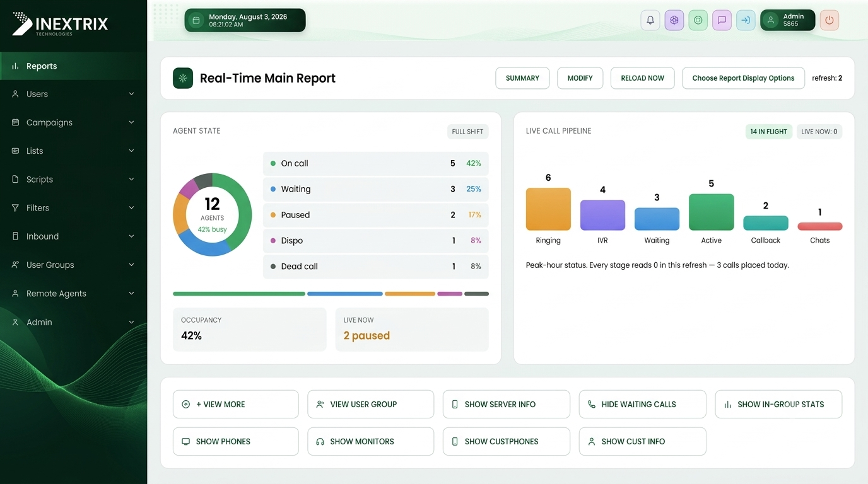Select Inbound in the sidebar
Image resolution: width=868 pixels, height=484 pixels.
[x=73, y=236]
